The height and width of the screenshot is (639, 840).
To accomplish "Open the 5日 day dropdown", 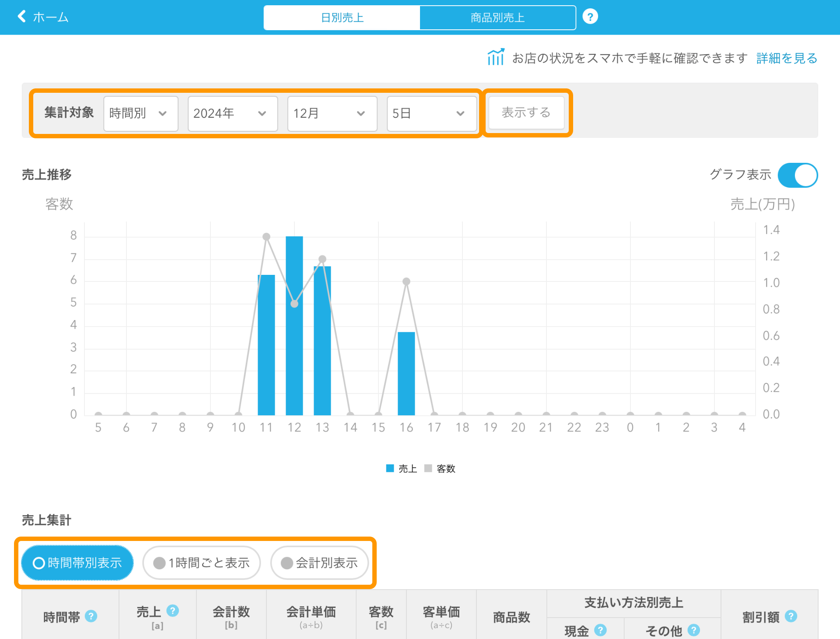I will (x=431, y=113).
